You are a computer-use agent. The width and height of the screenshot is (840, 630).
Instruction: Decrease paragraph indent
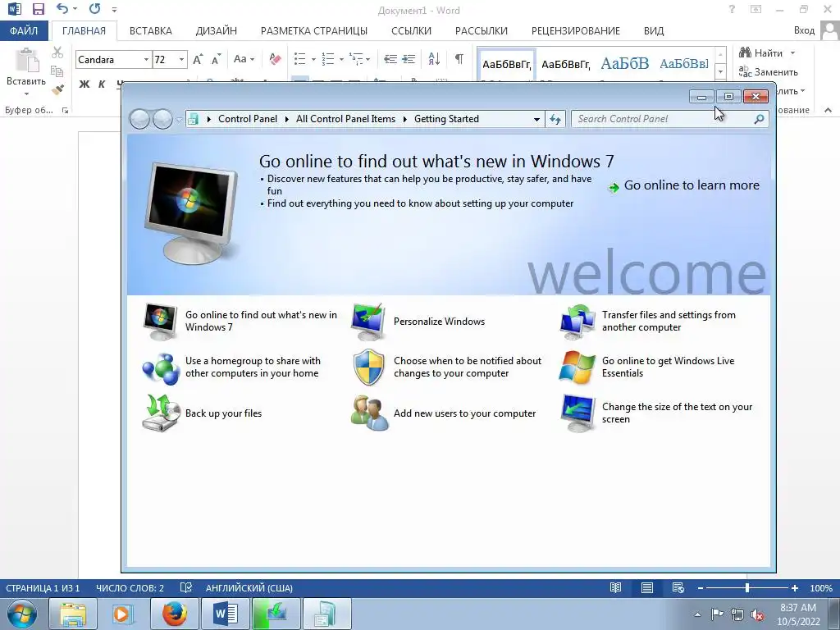(390, 59)
